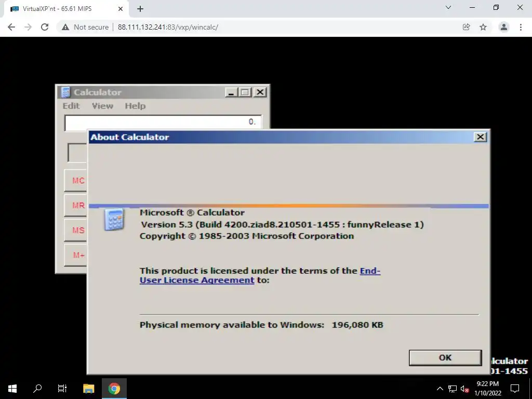
Task: Reload the VirtualXP page
Action: [45, 27]
